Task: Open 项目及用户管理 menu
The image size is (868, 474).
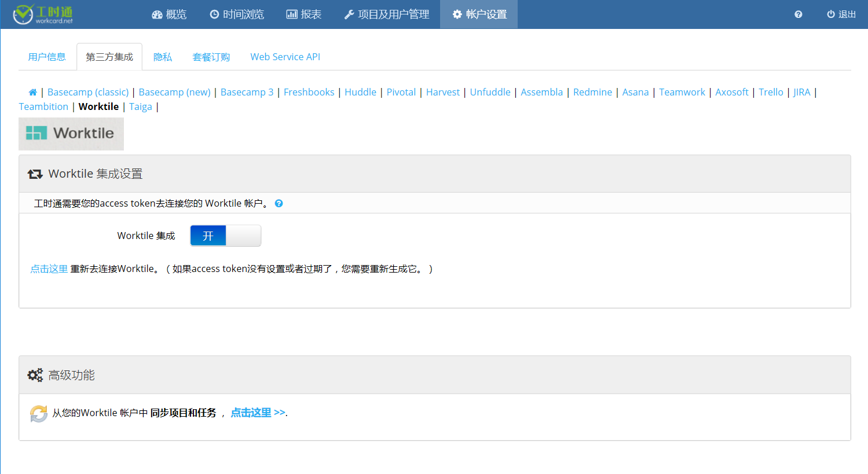Action: 387,14
